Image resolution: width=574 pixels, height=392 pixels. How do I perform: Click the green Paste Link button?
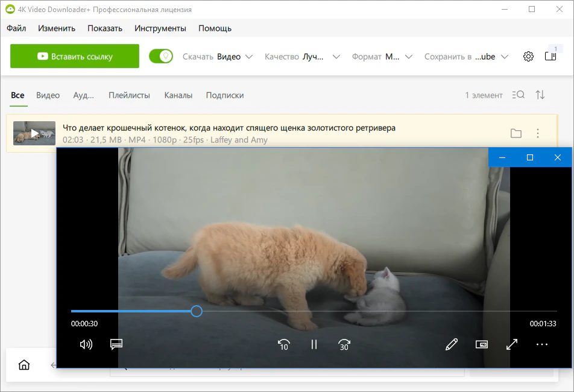click(75, 56)
